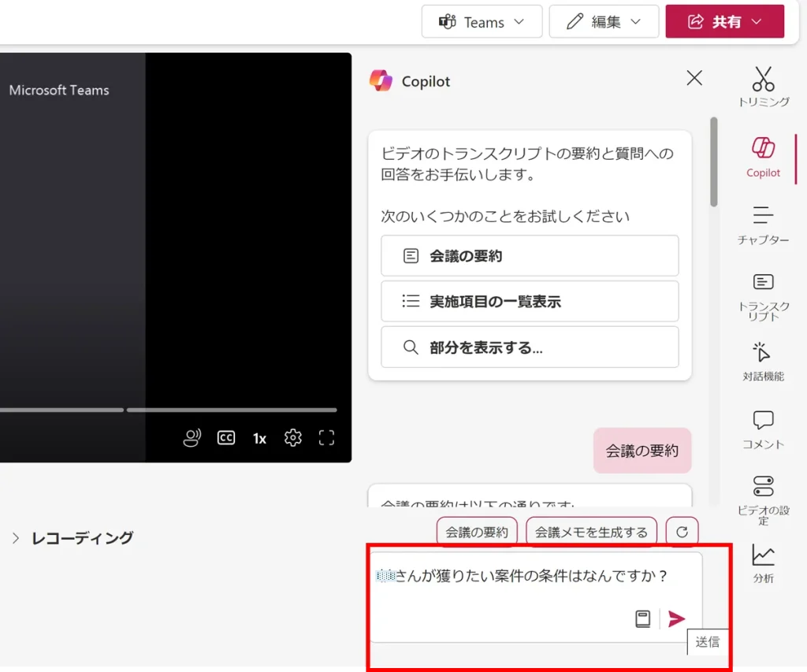Open the 共有 (share) dropdown button
Viewport: 807px width, 672px height.
tap(724, 22)
